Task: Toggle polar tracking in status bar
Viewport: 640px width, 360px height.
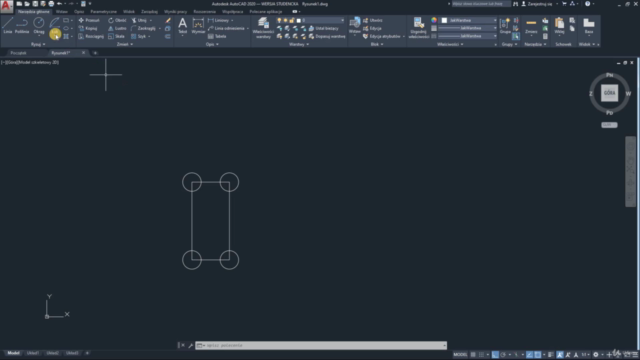Action: (x=503, y=355)
